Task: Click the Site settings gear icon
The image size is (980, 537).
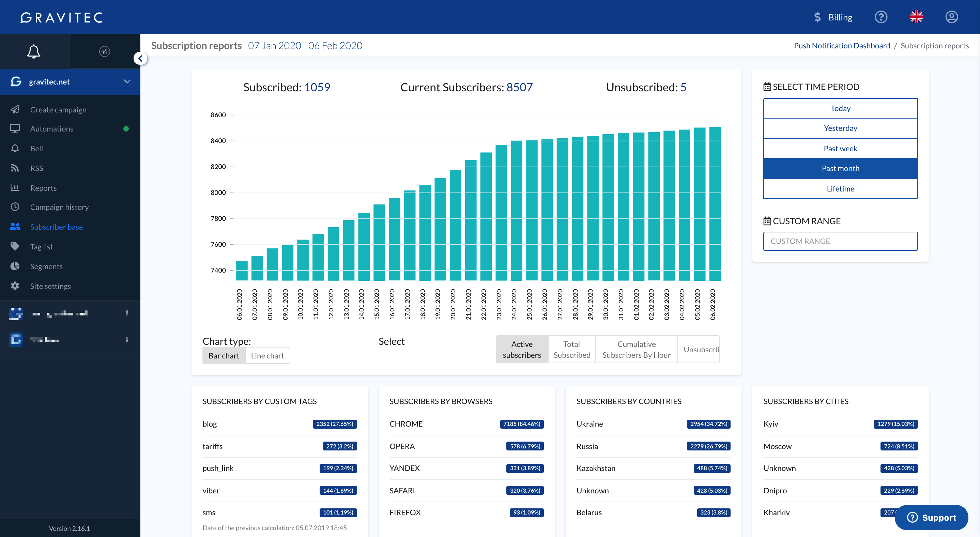Action: click(15, 286)
